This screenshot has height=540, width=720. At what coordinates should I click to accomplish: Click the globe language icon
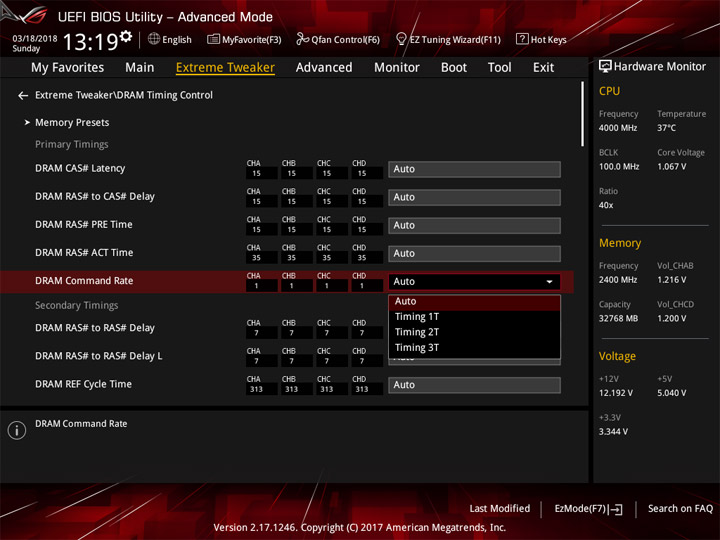154,39
